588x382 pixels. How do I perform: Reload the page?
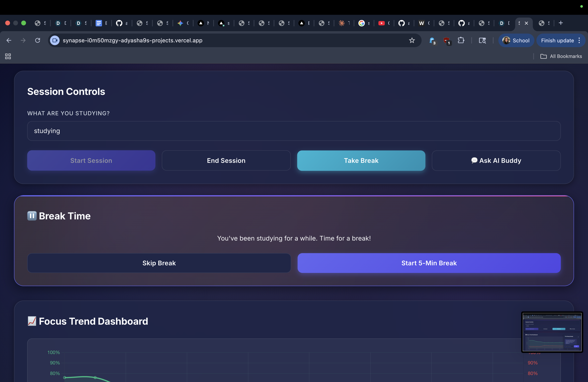pos(38,40)
